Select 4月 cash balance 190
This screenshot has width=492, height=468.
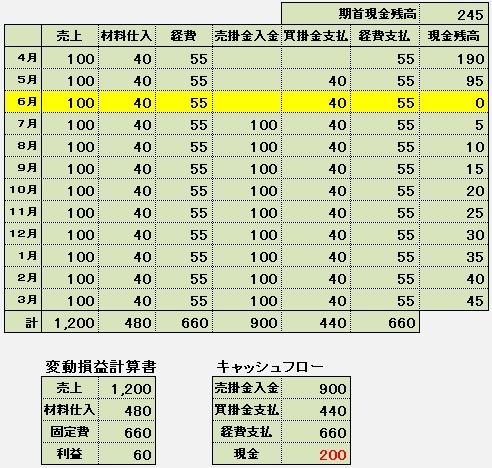[x=454, y=58]
